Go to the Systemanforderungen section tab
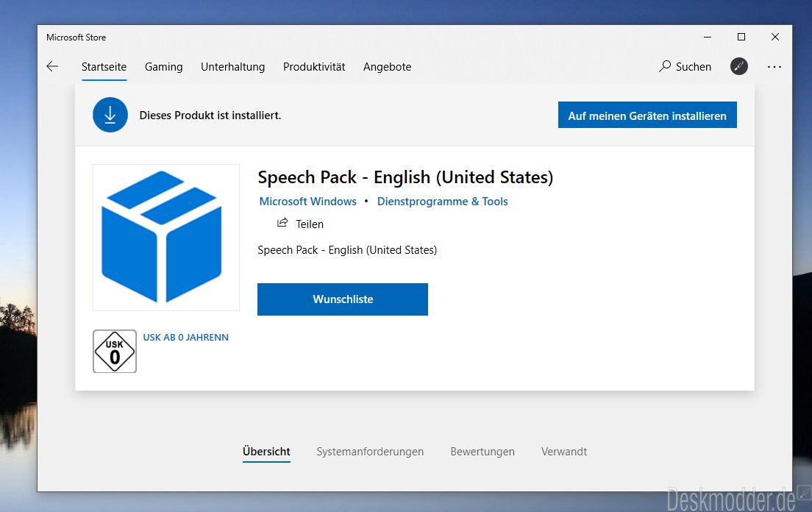Viewport: 812px width, 512px height. [x=370, y=452]
